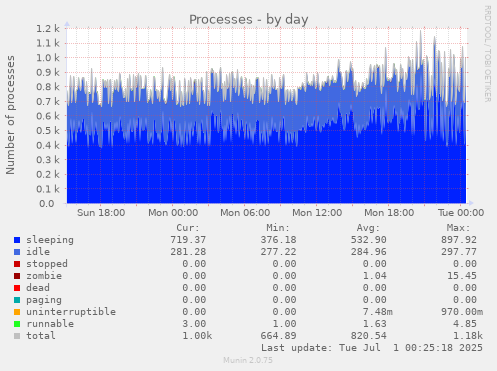Click the '0.0' y-axis label
This screenshot has width=497, height=371.
click(x=47, y=204)
